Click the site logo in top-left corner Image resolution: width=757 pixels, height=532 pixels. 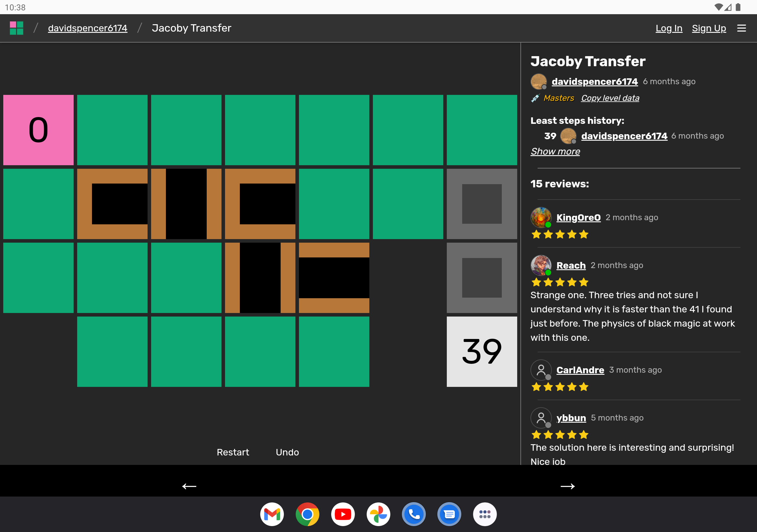[17, 28]
